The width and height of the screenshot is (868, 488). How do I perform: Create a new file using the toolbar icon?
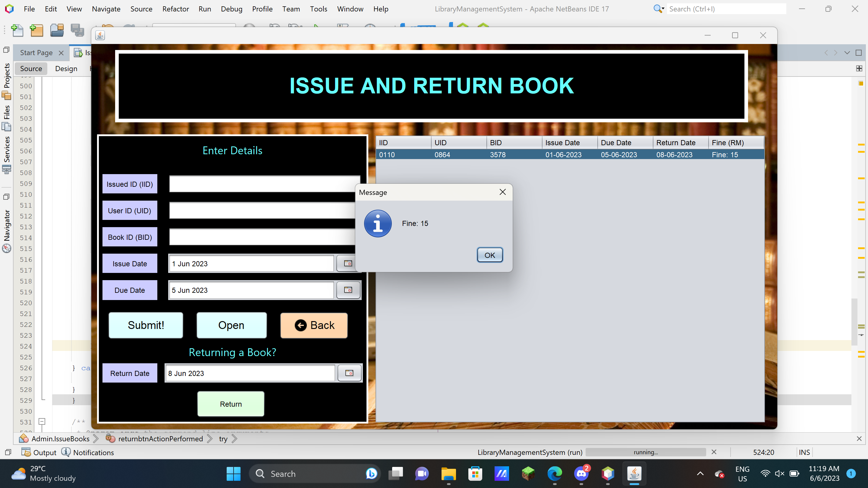coord(17,30)
